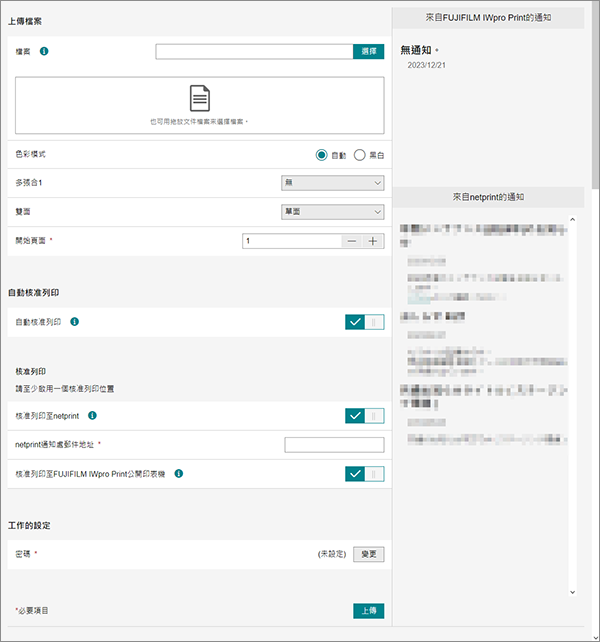This screenshot has height=642, width=600.
Task: Click the info icon next to 自動核准列印
Action: (x=76, y=322)
